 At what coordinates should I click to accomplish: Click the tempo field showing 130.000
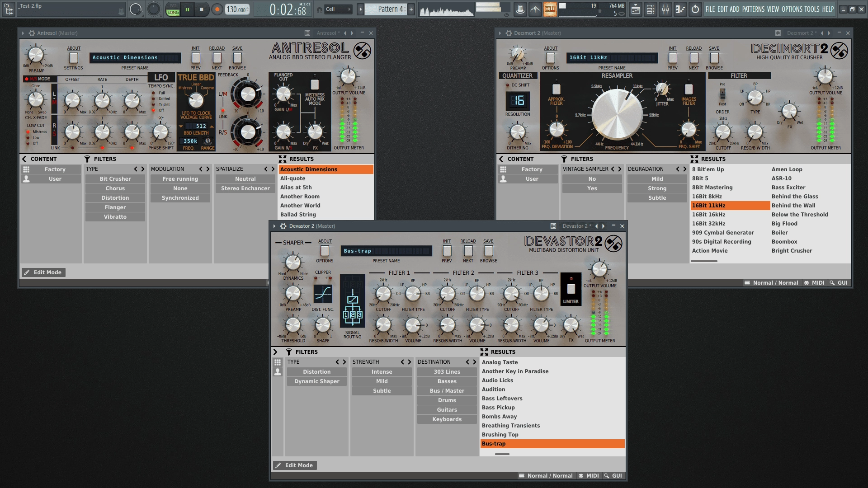[x=236, y=9]
